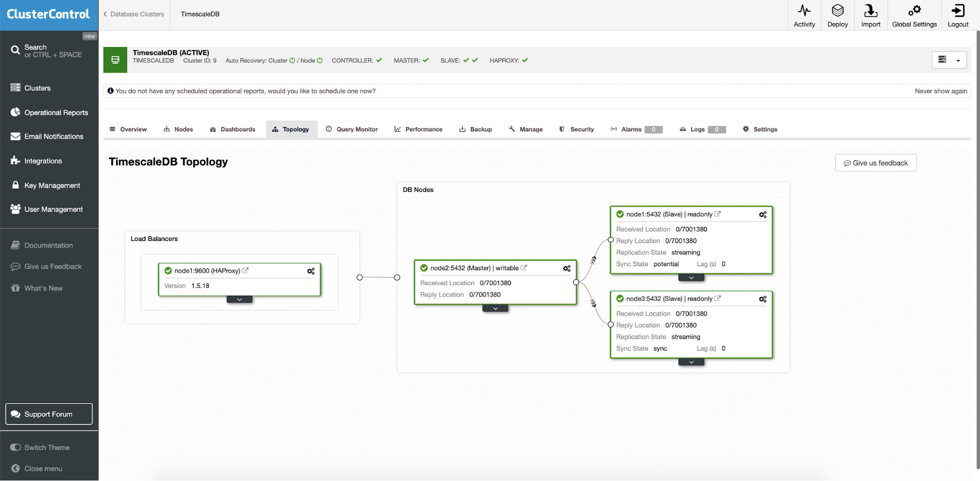Expand node3 Slave card chevron
Viewport: 980px width, 481px height.
click(691, 362)
